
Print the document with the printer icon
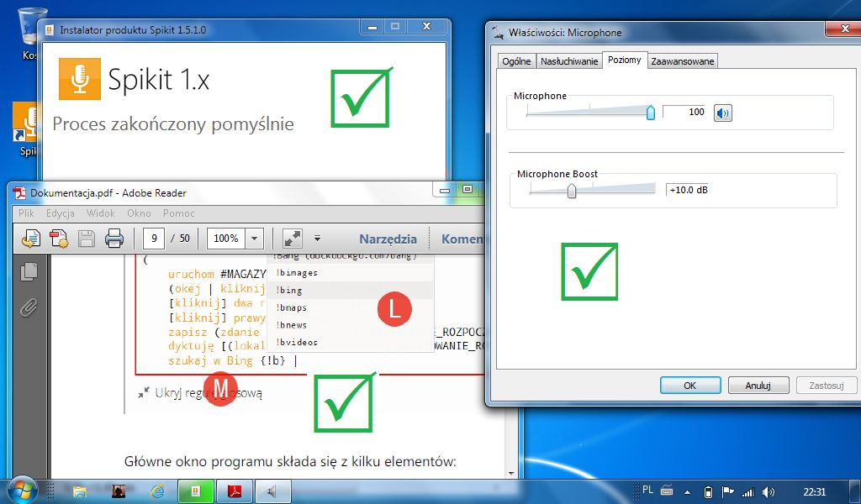point(114,239)
